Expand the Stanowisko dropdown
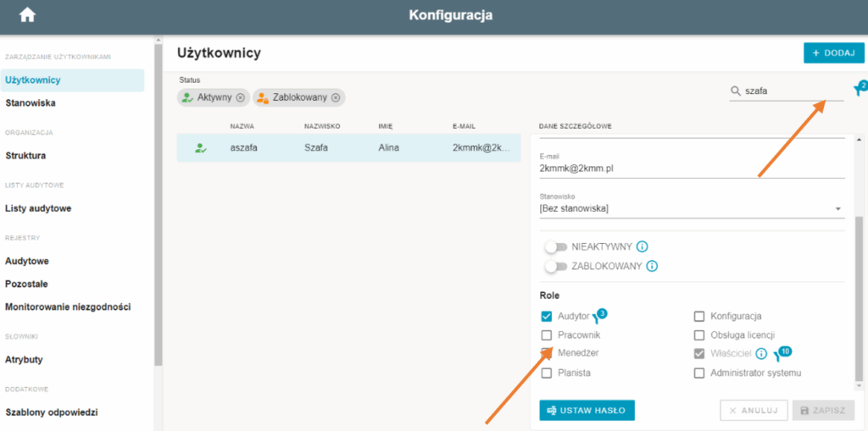868x431 pixels. (x=692, y=208)
